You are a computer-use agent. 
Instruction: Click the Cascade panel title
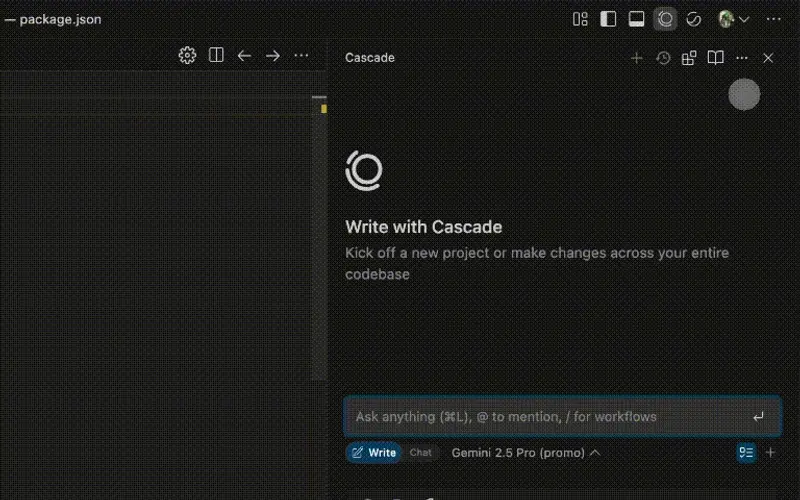click(370, 58)
